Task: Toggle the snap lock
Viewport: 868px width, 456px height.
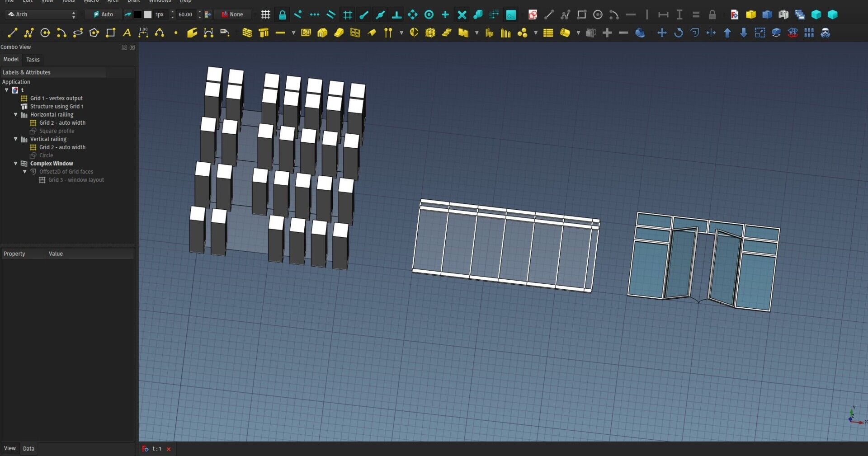Action: pos(282,14)
